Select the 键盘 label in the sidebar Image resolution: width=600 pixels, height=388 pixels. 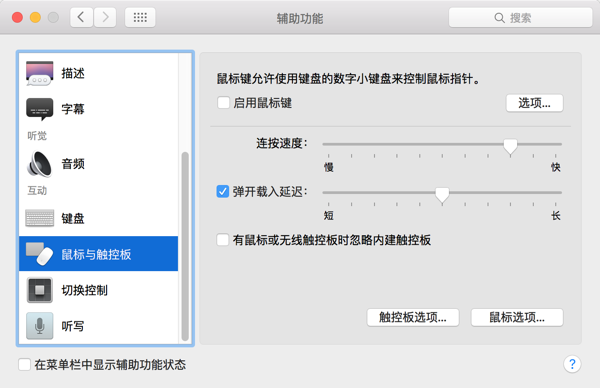[x=73, y=218]
